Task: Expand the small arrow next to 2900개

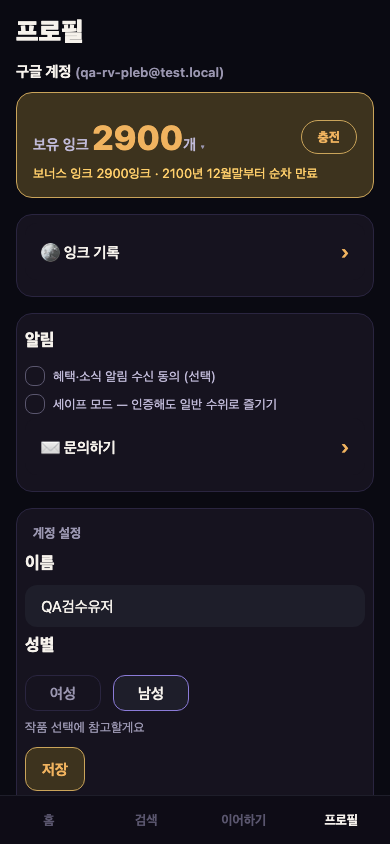Action: coord(202,146)
